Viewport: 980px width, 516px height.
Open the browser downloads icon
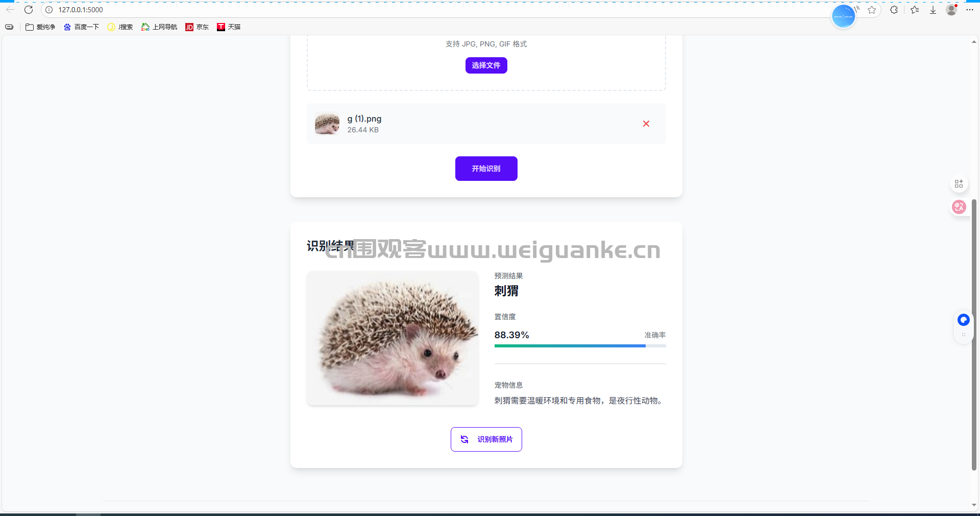933,10
